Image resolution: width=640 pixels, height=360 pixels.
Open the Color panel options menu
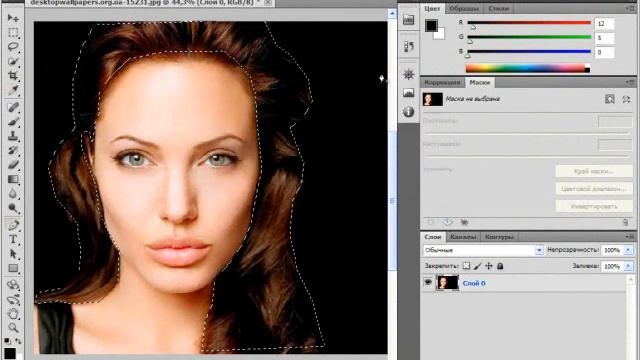click(x=631, y=8)
